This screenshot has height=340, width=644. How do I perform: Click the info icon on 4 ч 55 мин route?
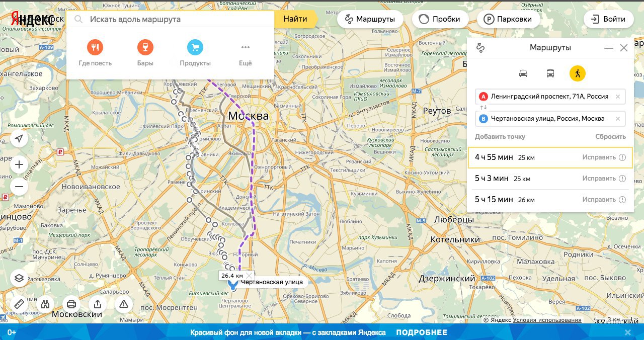(622, 157)
